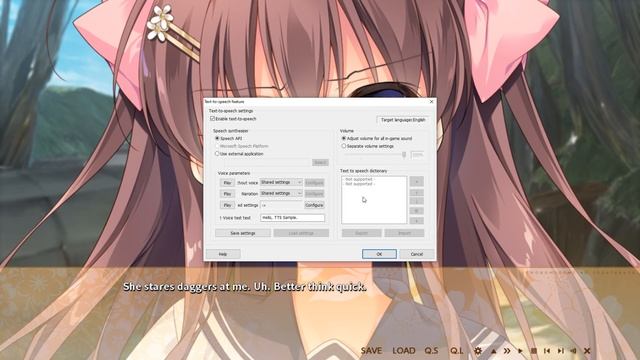Play the first voice sample
Image resolution: width=640 pixels, height=360 pixels.
point(227,183)
